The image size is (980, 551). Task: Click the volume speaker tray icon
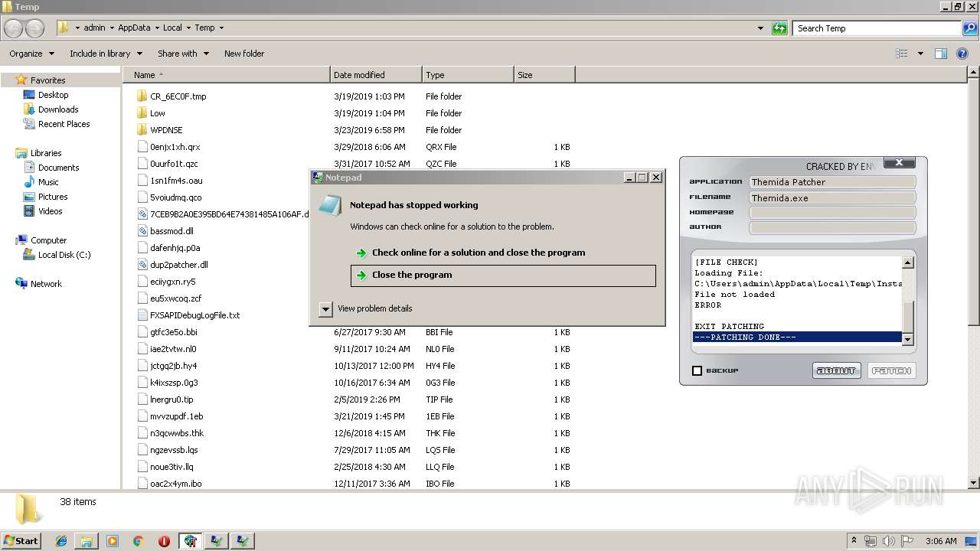coord(888,541)
